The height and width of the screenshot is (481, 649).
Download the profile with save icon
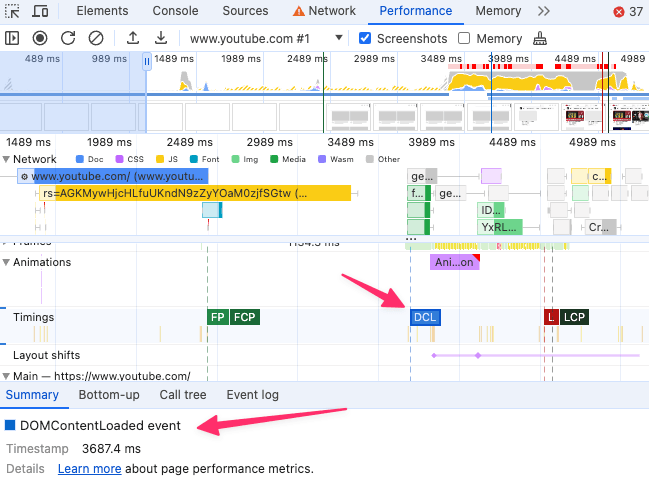pyautogui.click(x=160, y=38)
